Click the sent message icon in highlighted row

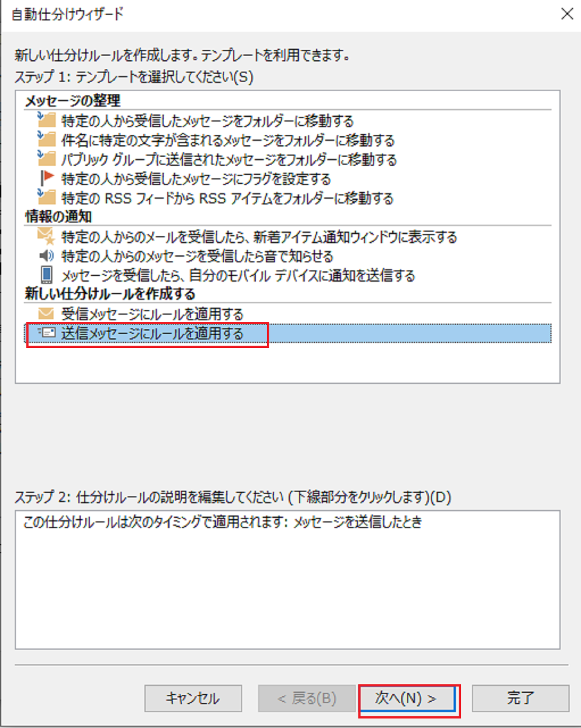click(x=46, y=333)
